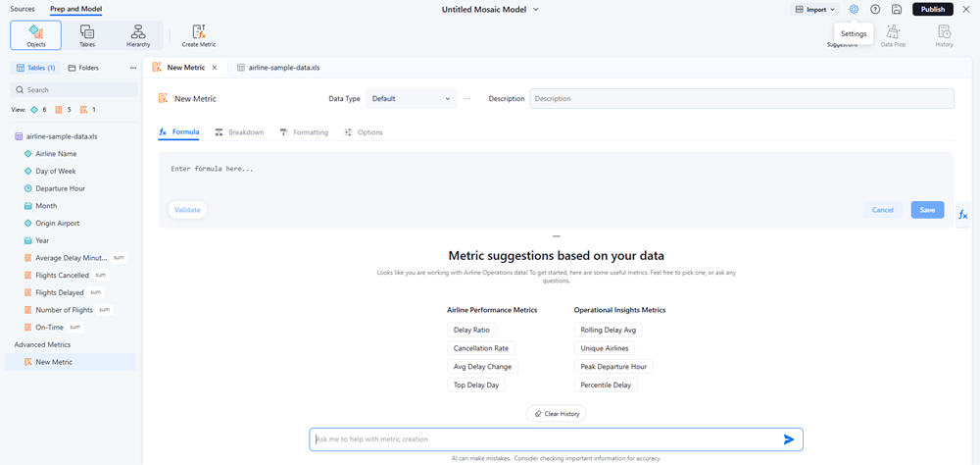980x465 pixels.
Task: Click the Create Metric toolbar icon
Action: [199, 36]
